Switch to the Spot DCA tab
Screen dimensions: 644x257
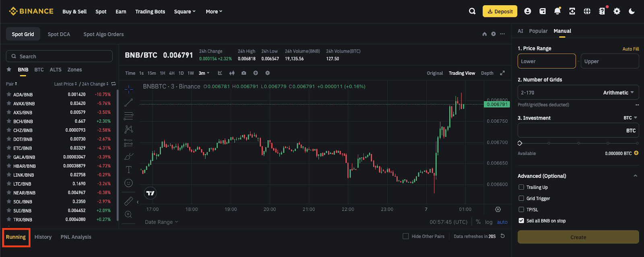click(x=59, y=34)
